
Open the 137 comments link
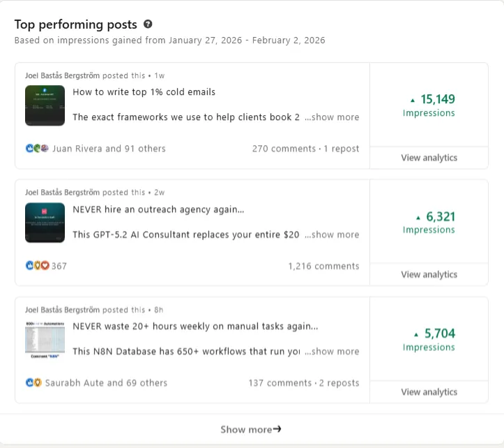280,383
